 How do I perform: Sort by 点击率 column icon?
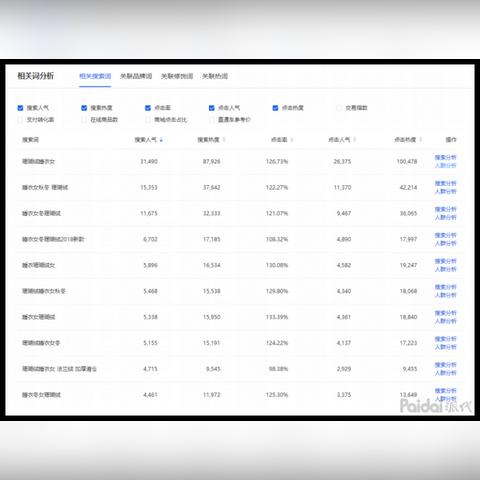[x=292, y=140]
